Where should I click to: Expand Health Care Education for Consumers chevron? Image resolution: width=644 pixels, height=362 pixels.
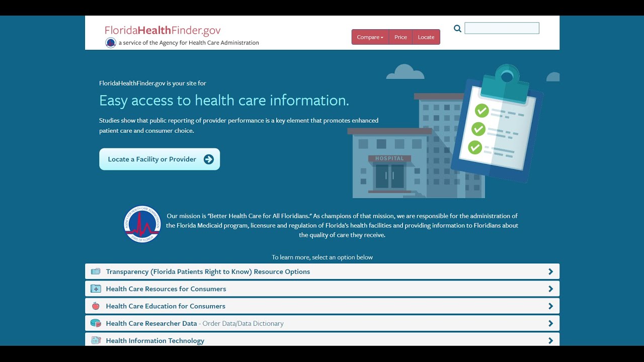[550, 306]
